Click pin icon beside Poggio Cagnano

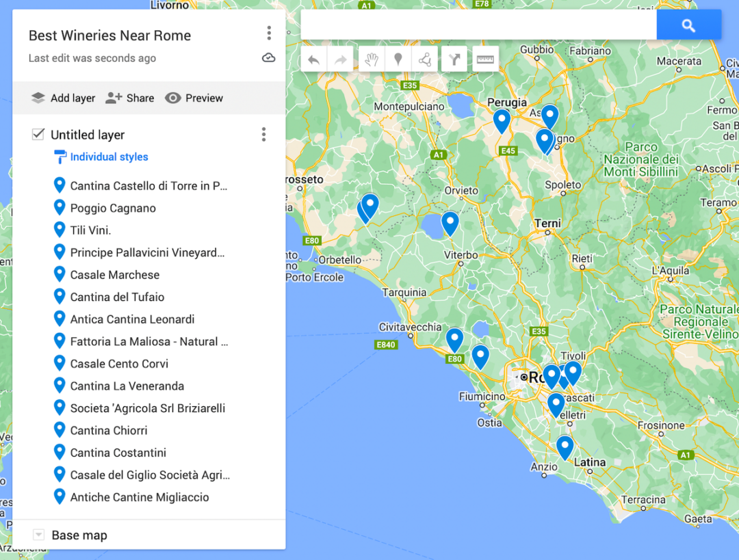(60, 208)
